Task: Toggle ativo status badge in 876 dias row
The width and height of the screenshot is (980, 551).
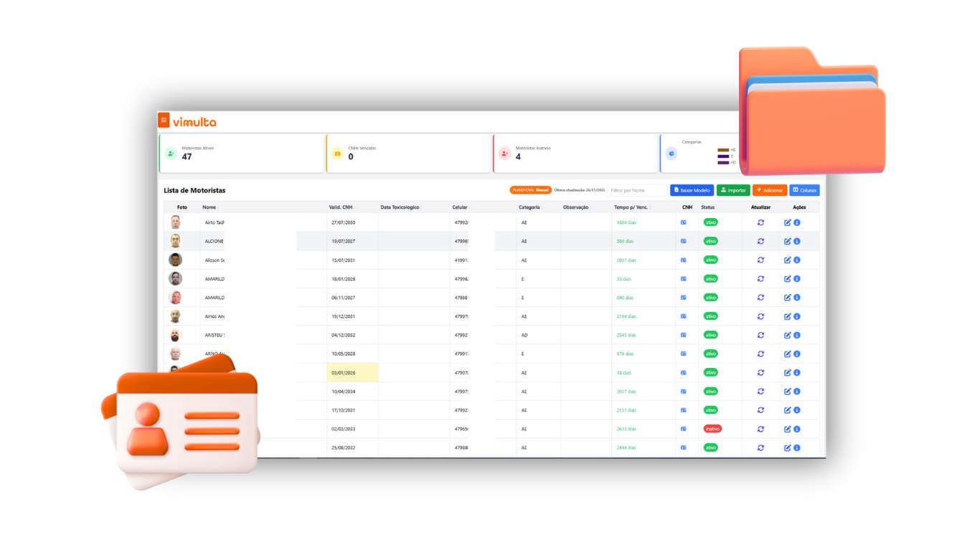Action: (x=710, y=354)
